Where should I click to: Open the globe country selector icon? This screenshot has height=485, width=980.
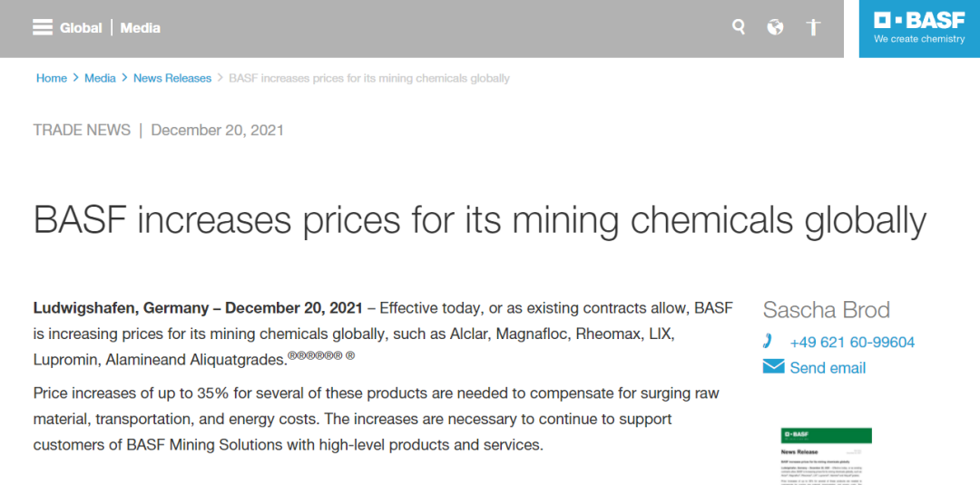click(x=775, y=27)
